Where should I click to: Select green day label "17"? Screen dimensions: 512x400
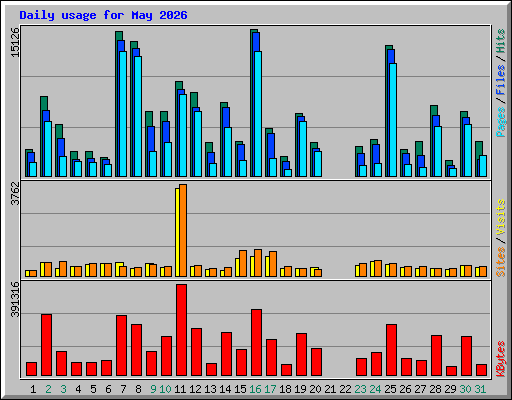pos(270,389)
